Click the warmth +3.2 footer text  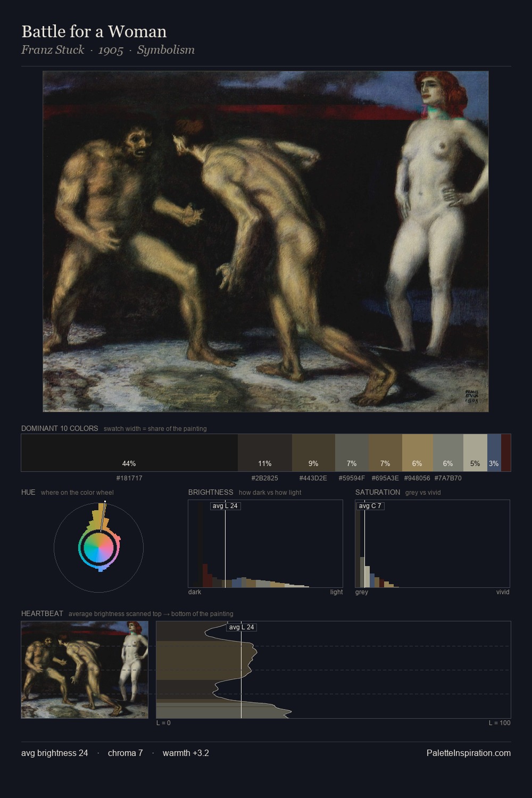tap(186, 753)
